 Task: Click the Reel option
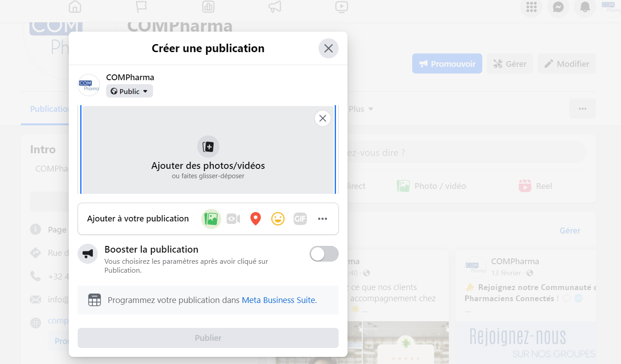click(535, 186)
